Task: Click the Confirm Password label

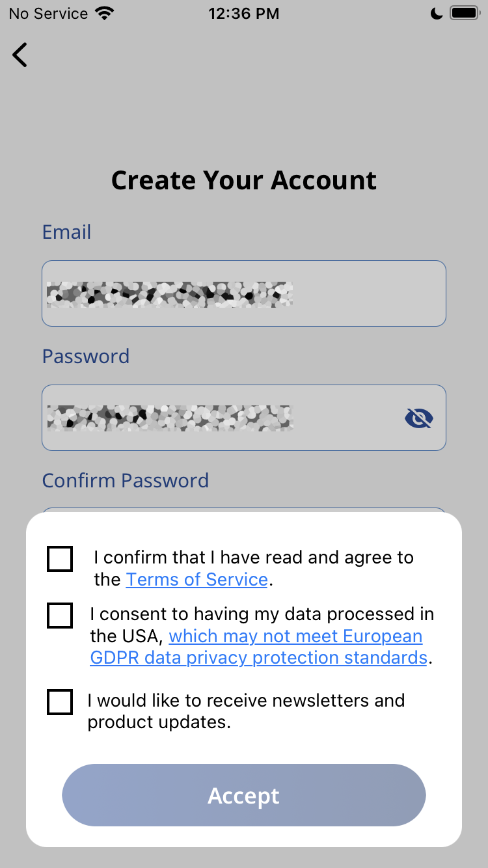Action: 126,481
